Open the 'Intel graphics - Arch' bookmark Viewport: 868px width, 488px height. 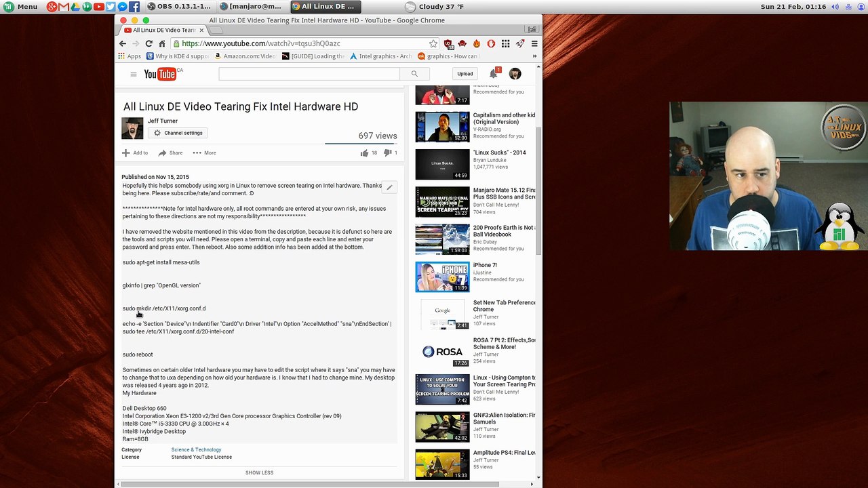[x=380, y=56]
